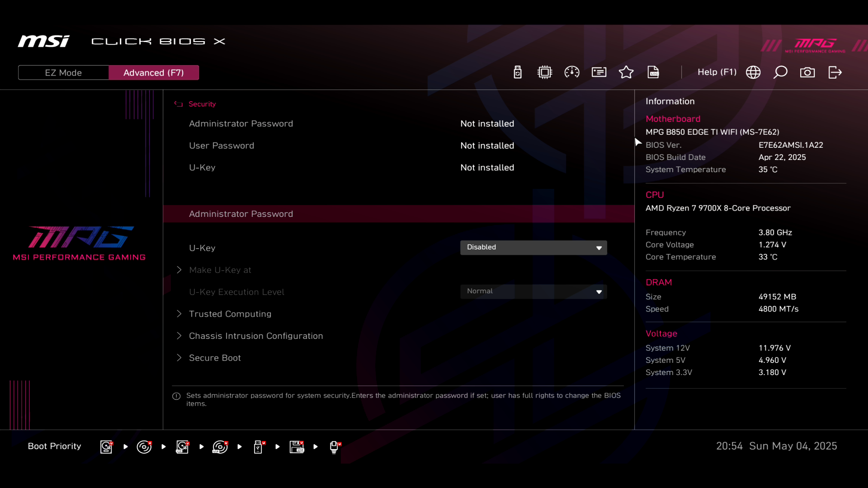
Task: Click Help (F1) button
Action: [717, 72]
